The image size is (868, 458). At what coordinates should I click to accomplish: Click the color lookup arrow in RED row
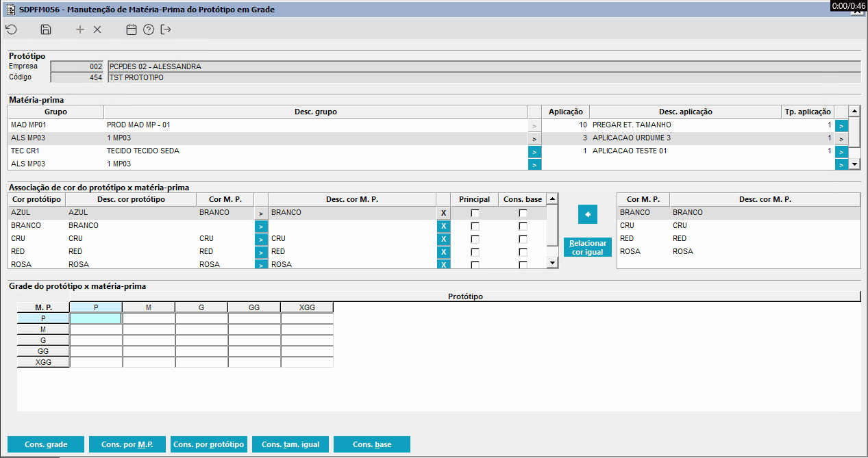coord(261,253)
